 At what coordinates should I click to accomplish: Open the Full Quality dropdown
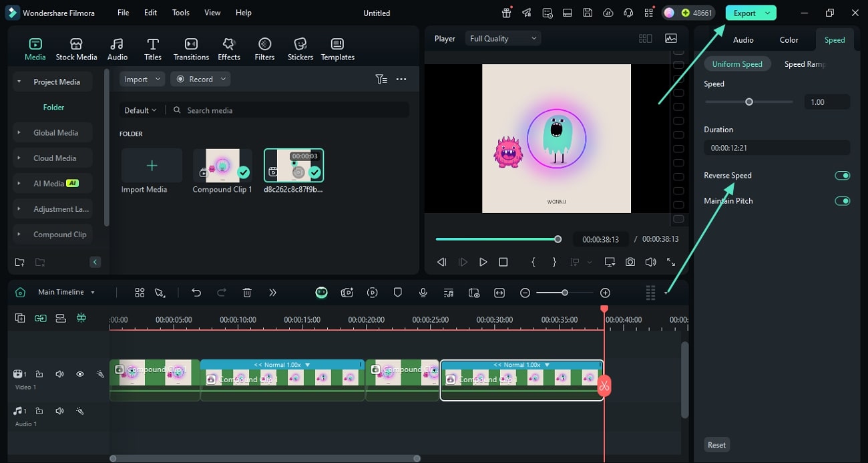pos(503,39)
